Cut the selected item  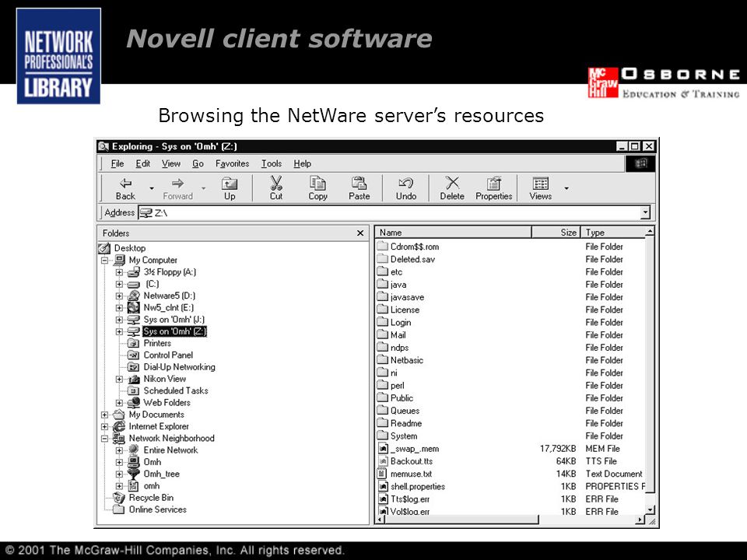click(276, 188)
